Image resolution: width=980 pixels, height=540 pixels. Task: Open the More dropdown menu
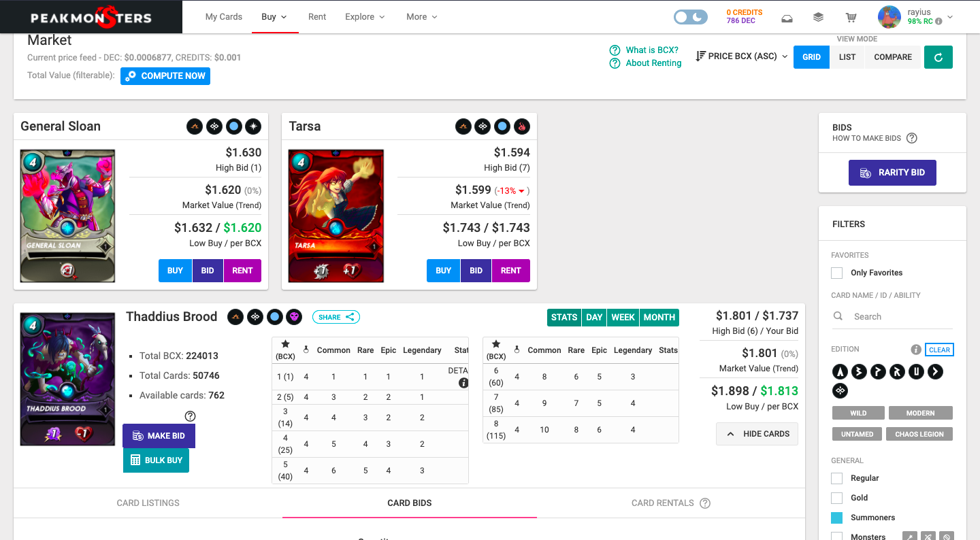point(422,17)
